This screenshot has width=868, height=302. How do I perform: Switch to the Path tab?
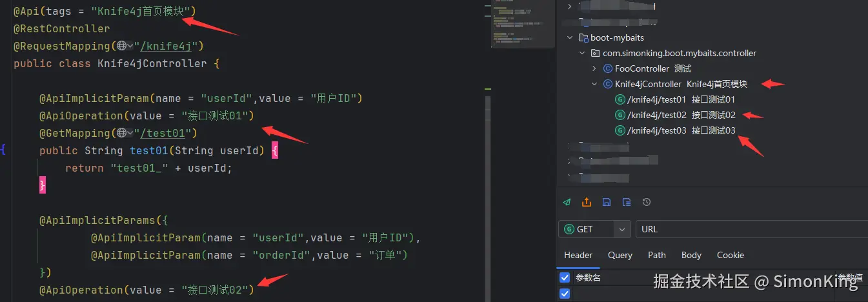tap(657, 255)
